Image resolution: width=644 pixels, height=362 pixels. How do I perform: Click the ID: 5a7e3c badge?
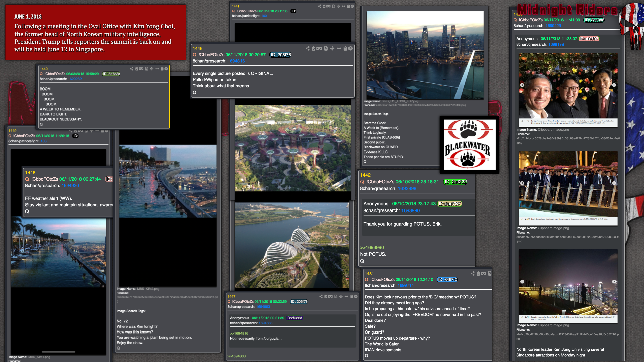coord(111,74)
